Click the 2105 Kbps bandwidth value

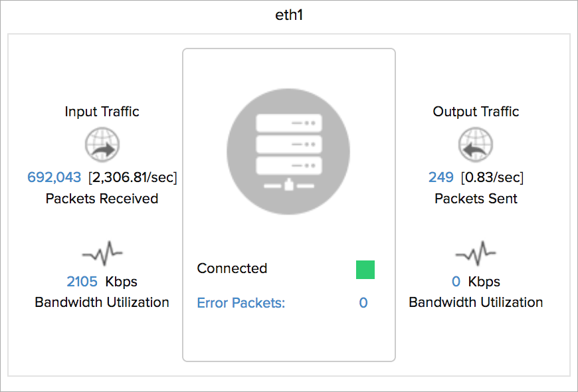[x=82, y=281]
